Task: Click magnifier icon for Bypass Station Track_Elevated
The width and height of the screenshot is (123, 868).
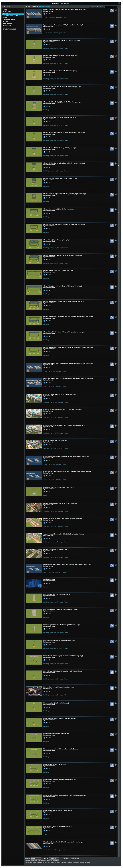Action: tap(112, 10)
